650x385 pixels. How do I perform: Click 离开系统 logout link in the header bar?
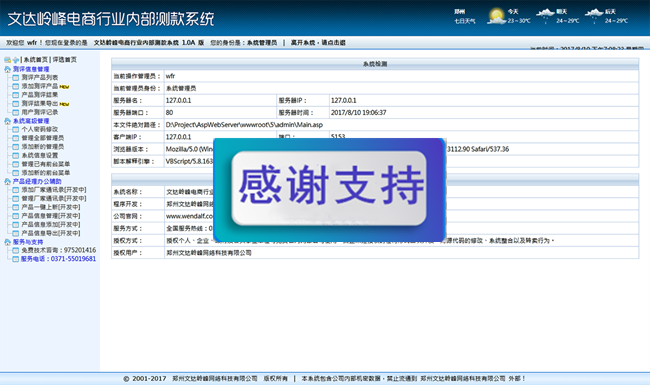[318, 43]
